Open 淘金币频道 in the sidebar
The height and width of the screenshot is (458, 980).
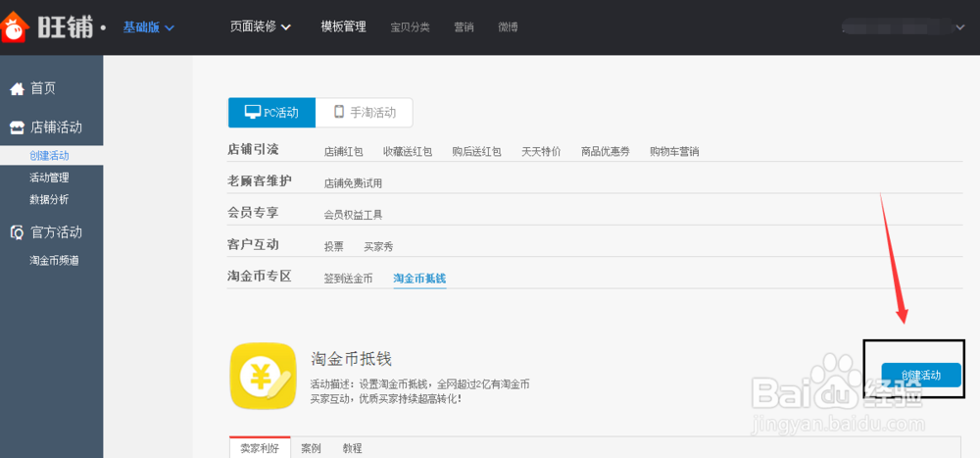[x=54, y=261]
